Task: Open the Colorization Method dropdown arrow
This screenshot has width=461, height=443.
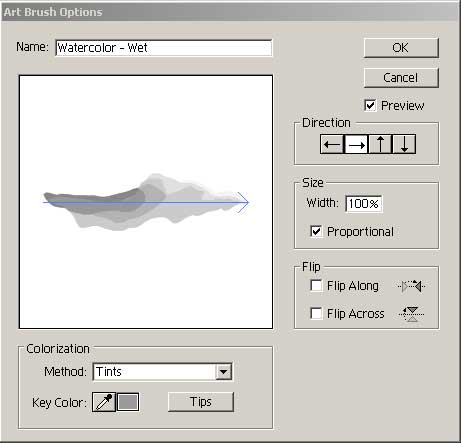Action: (223, 371)
